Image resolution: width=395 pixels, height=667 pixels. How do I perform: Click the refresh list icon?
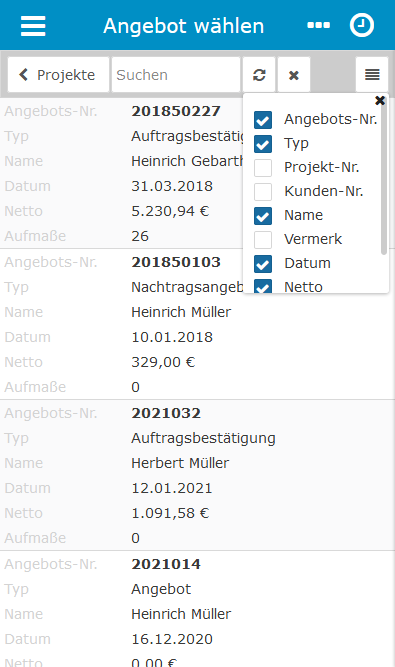[x=259, y=75]
